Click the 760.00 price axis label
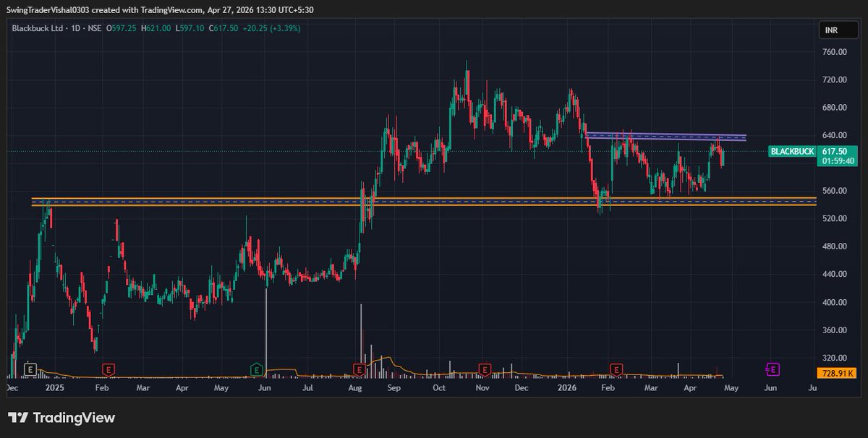The width and height of the screenshot is (868, 438). pos(834,52)
